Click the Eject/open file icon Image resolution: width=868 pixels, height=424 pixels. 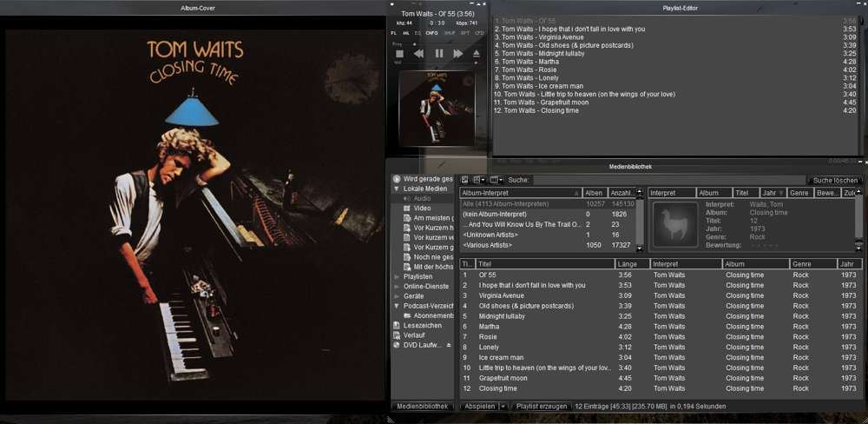pyautogui.click(x=477, y=54)
